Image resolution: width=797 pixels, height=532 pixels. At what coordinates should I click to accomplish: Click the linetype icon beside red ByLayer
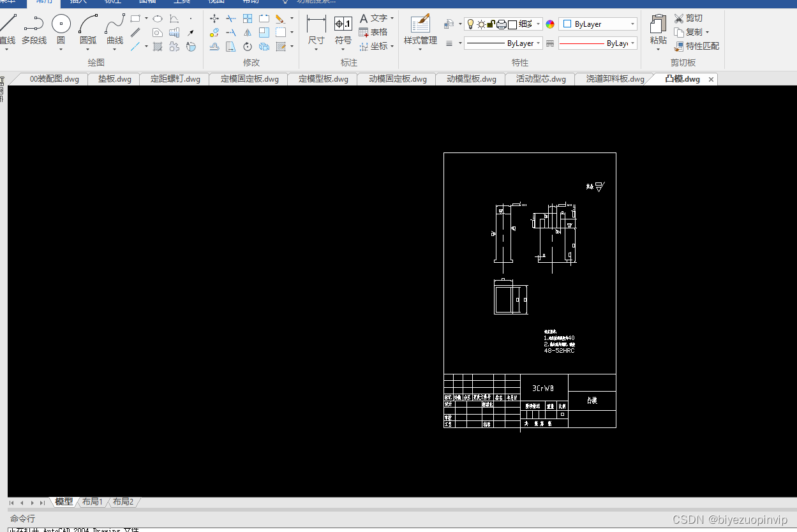click(550, 43)
